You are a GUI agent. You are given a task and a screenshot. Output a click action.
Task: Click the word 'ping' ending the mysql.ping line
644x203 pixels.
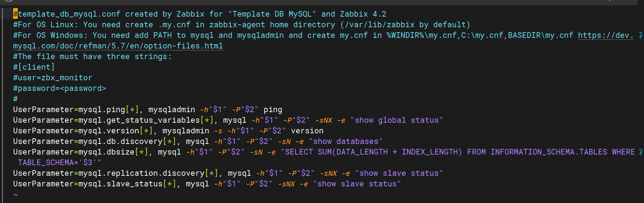click(273, 110)
